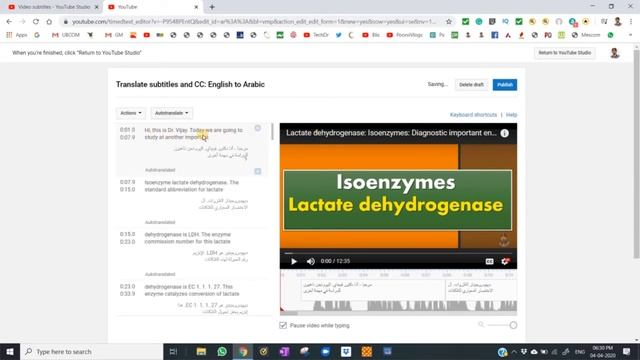Viewport: 640px width, 360px height.
Task: Click the video title text in player
Action: pos(391,133)
